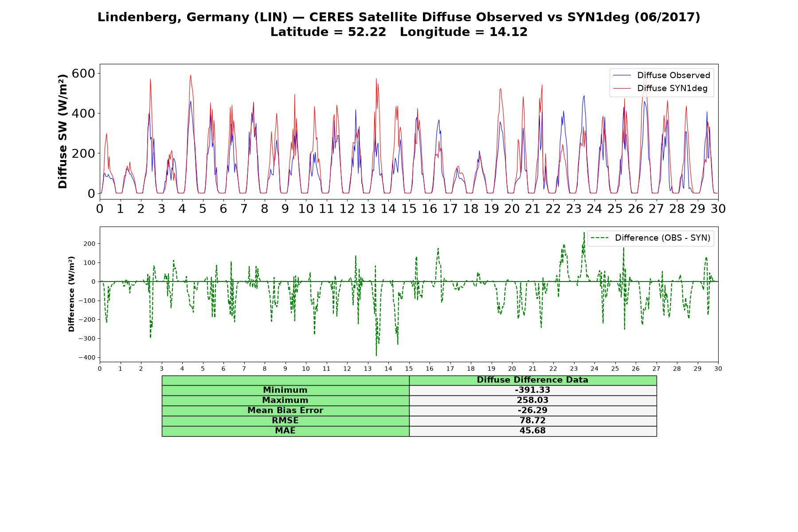This screenshot has width=798, height=532.
Task: Click the 600 tick on upper y-axis
Action: 83,73
